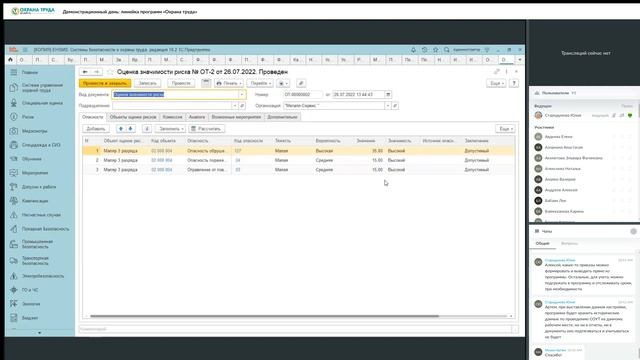The image size is (640, 360).
Task: Expand the Вид документа dropdown arrow
Action: [x=242, y=95]
